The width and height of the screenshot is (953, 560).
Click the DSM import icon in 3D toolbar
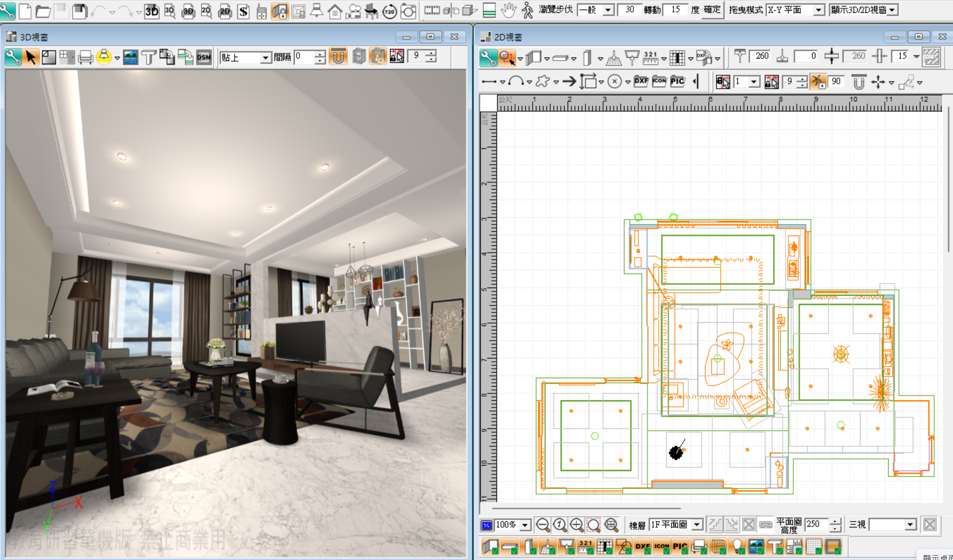click(x=204, y=57)
